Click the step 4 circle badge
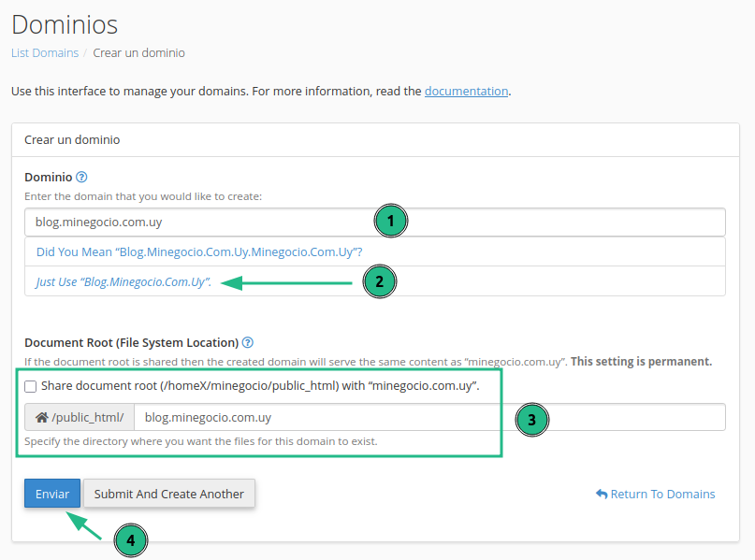 tap(131, 540)
